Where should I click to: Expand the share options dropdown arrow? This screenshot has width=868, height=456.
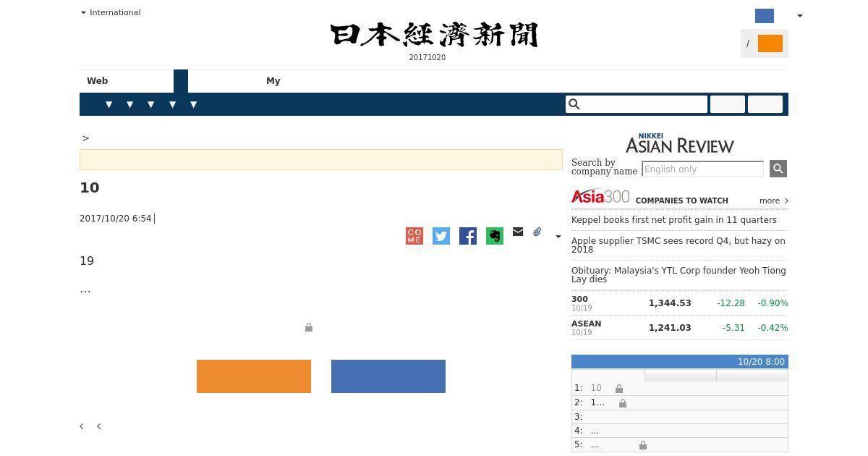tap(558, 236)
